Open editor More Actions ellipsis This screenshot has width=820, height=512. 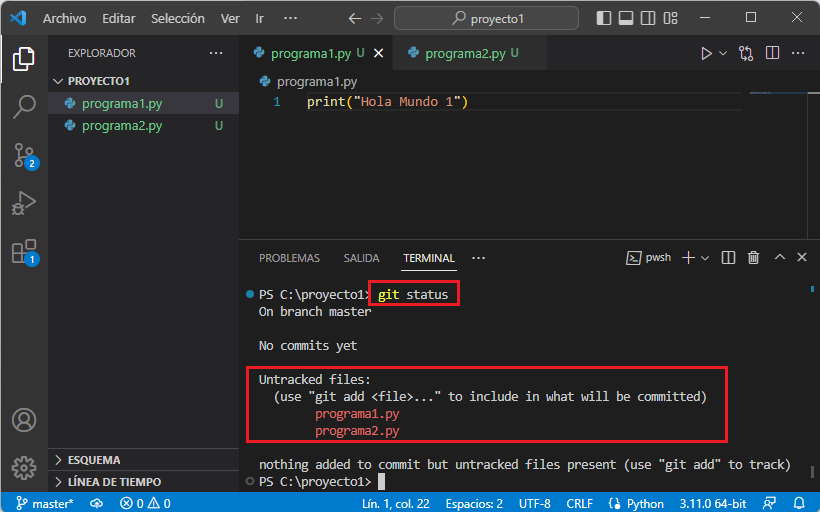pyautogui.click(x=798, y=53)
